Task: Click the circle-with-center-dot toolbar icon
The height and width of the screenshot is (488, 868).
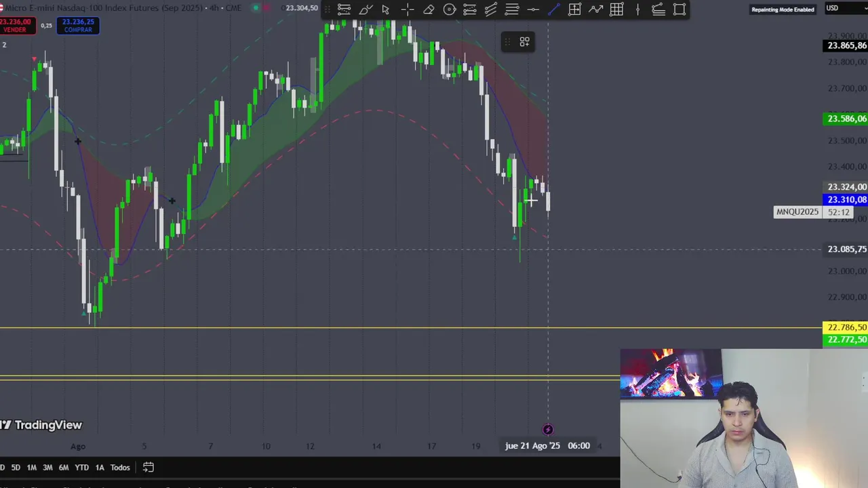Action: coord(449,9)
